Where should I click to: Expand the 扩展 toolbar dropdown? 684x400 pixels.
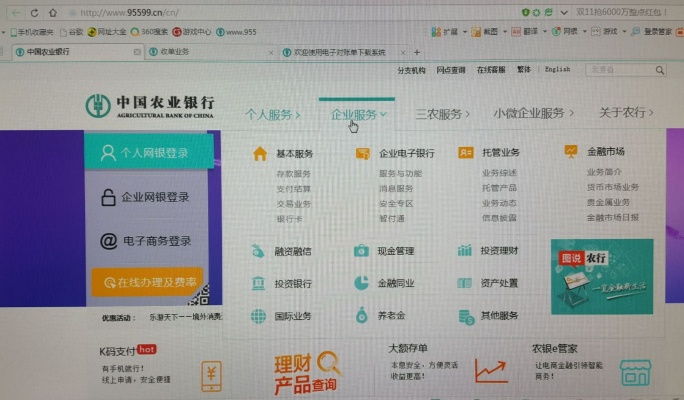point(465,32)
